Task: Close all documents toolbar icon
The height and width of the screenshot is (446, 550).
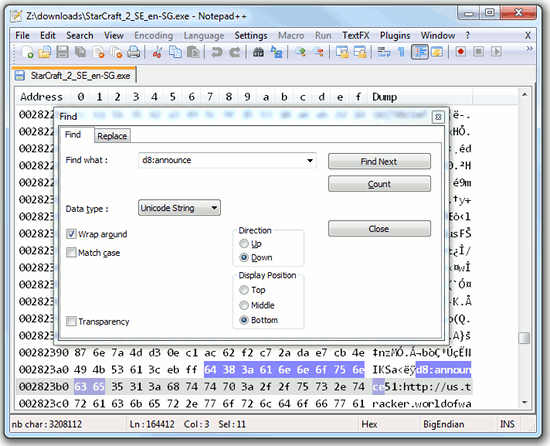Action: coord(116,52)
